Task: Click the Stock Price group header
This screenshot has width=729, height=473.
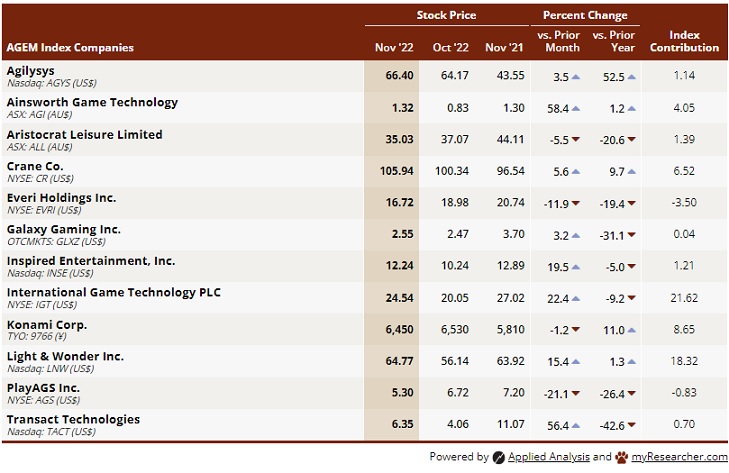Action: click(x=446, y=15)
